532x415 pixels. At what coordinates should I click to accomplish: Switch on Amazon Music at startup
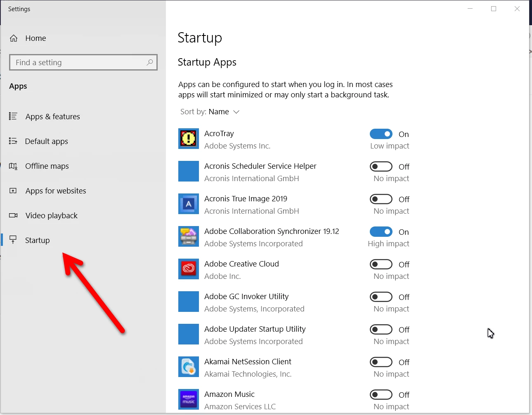(x=381, y=395)
